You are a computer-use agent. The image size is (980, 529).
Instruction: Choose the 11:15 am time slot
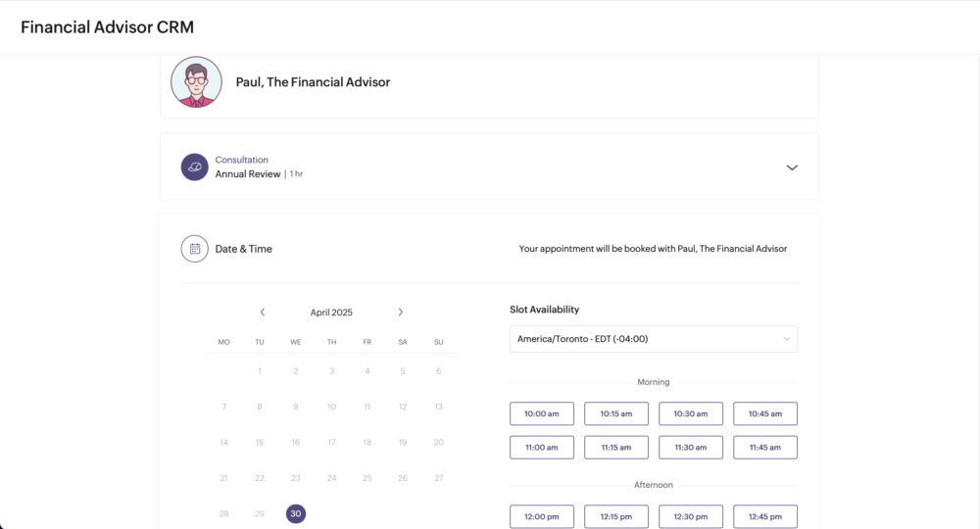click(x=615, y=447)
